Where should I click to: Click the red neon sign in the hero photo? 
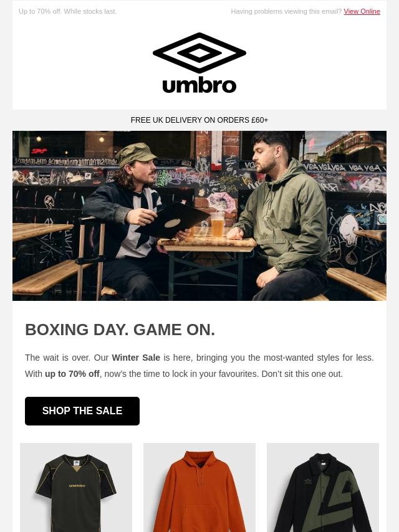point(39,150)
